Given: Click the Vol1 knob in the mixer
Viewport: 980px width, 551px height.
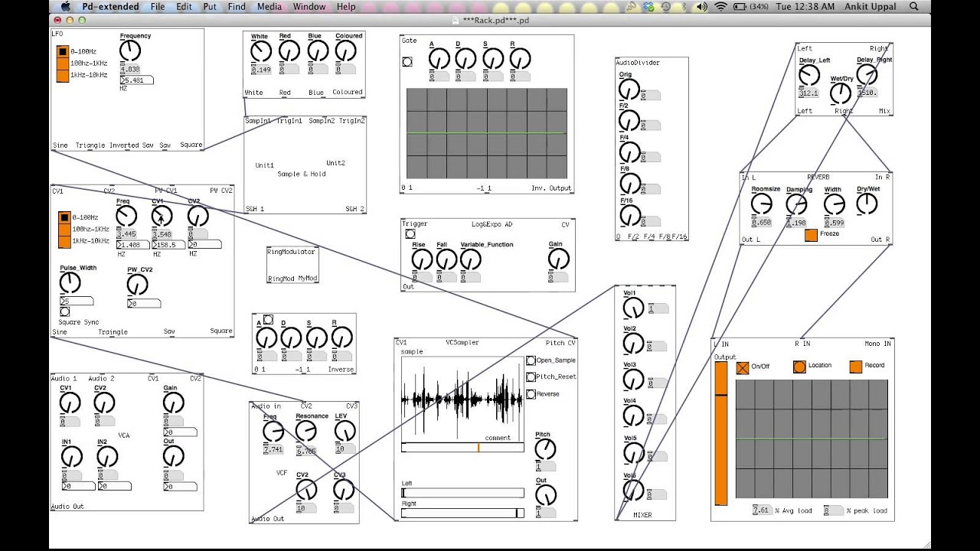Looking at the screenshot, I should click(x=633, y=308).
